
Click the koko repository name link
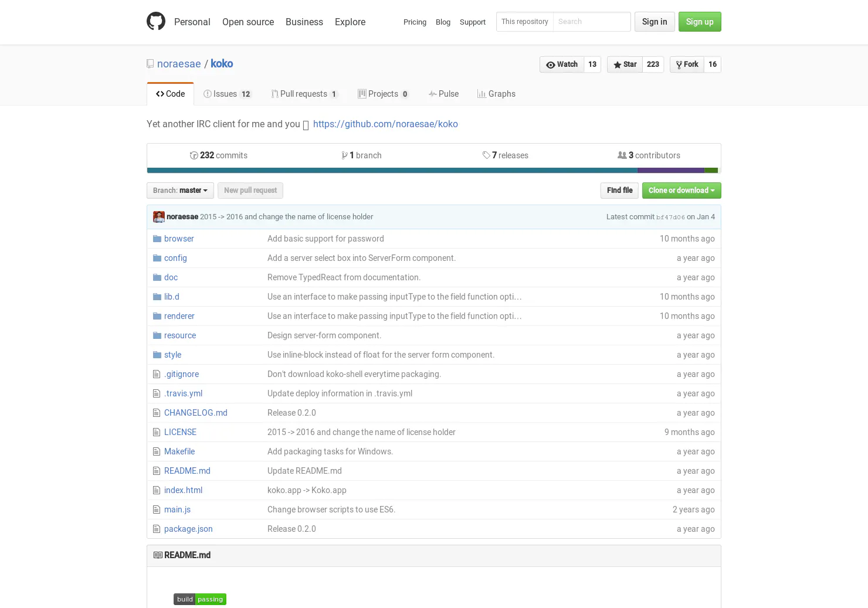coord(222,64)
